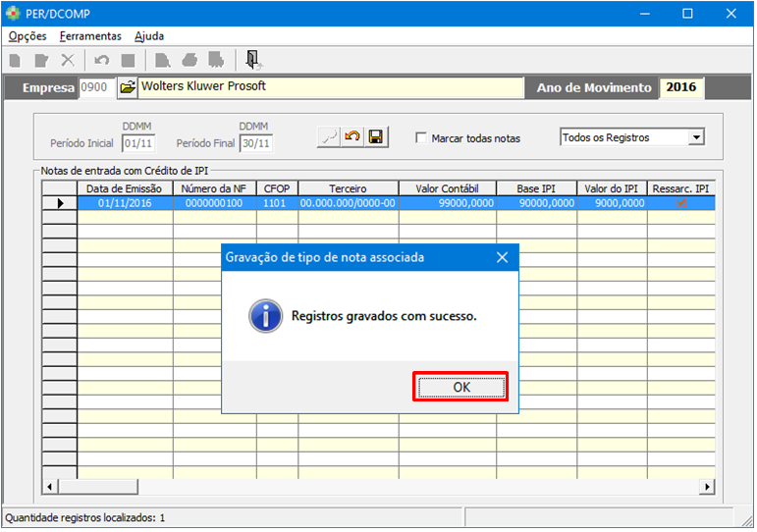Screen dimensions: 757x532
Task: Close the Gravação de tipo de nota dialog
Action: pyautogui.click(x=502, y=257)
